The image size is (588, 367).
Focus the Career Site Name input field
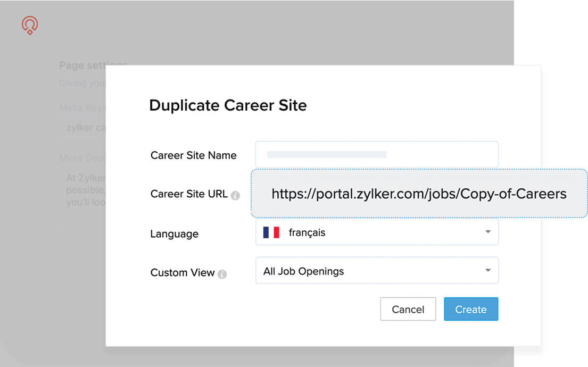[x=377, y=155]
